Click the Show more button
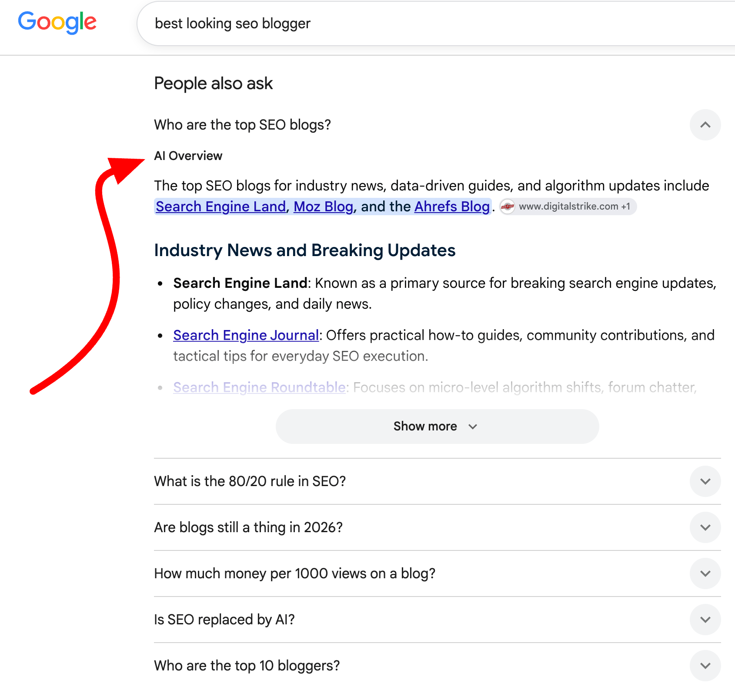 pyautogui.click(x=437, y=426)
